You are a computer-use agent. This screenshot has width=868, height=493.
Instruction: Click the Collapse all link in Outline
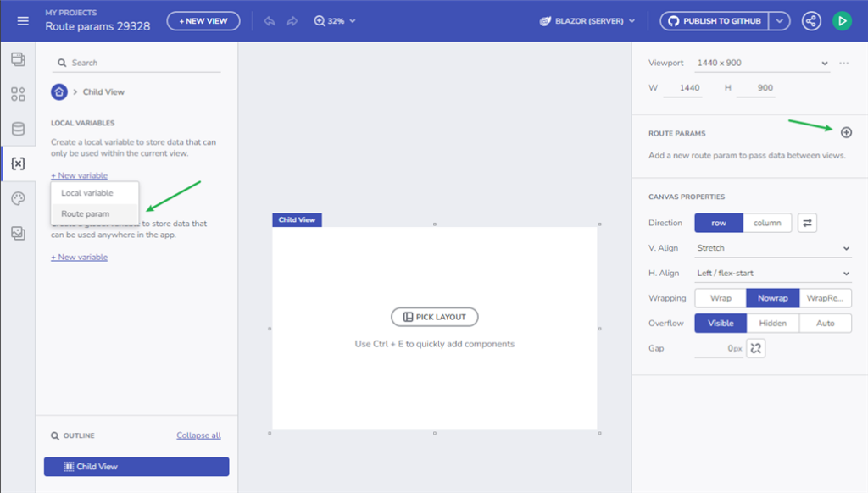tap(198, 435)
